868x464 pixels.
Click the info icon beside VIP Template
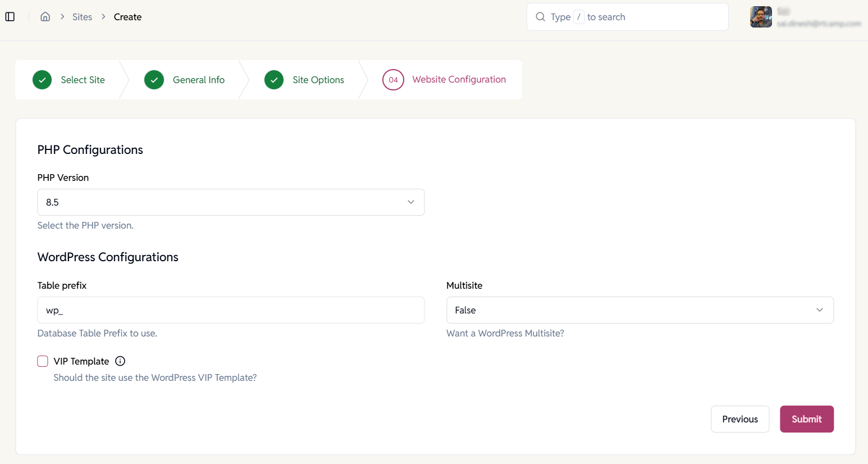120,361
